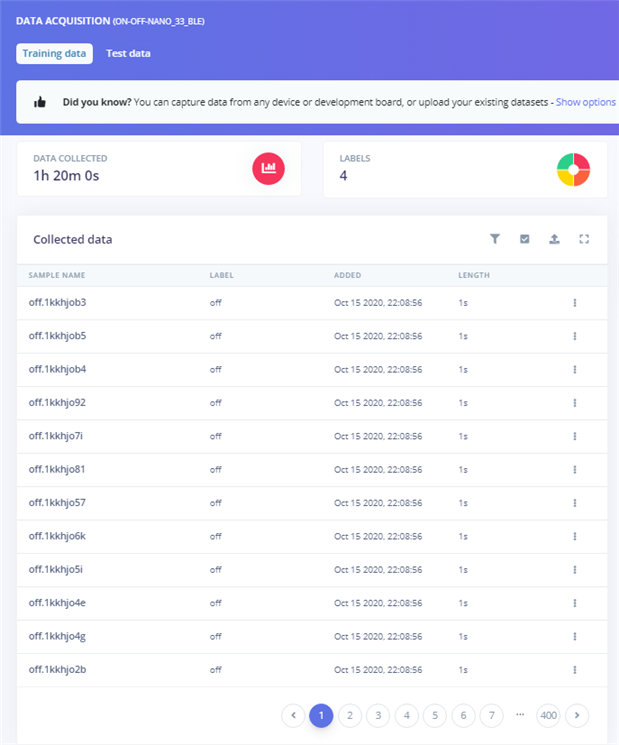Select the Training data tab
619x745 pixels.
(x=55, y=53)
